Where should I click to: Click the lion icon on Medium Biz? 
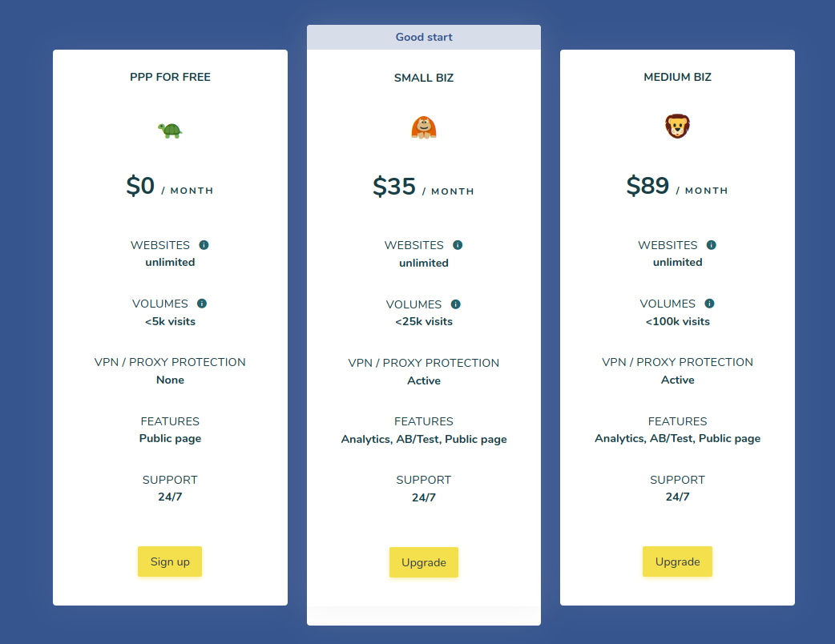pyautogui.click(x=677, y=127)
